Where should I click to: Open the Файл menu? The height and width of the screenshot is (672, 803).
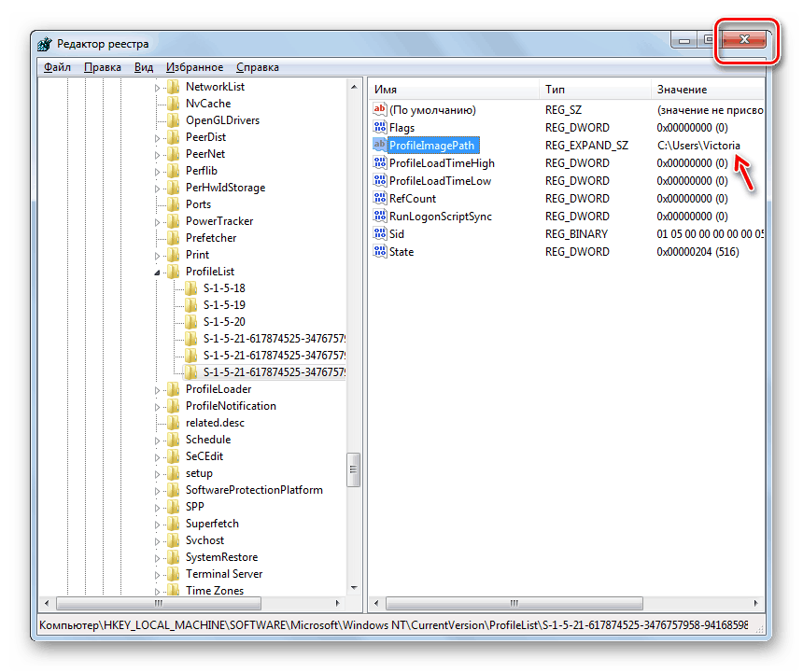pyautogui.click(x=57, y=67)
